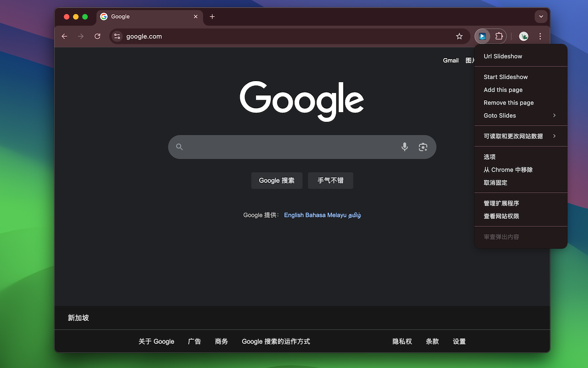Viewport: 588px width, 368px height.
Task: Open the 广告 footer link
Action: tap(194, 341)
